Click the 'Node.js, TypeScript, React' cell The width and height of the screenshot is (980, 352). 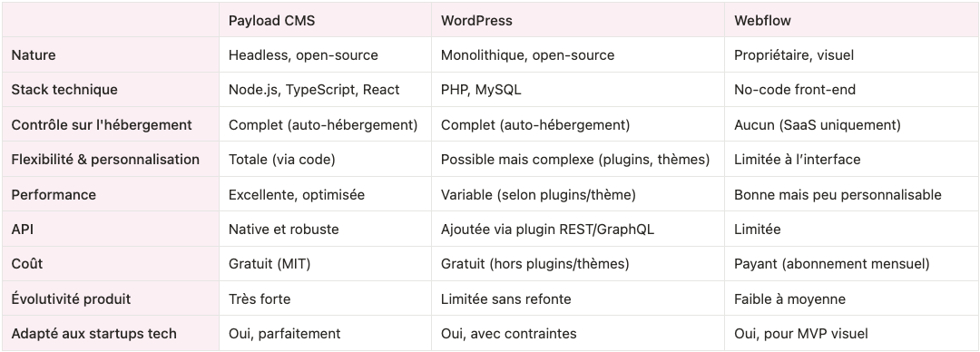point(325,90)
